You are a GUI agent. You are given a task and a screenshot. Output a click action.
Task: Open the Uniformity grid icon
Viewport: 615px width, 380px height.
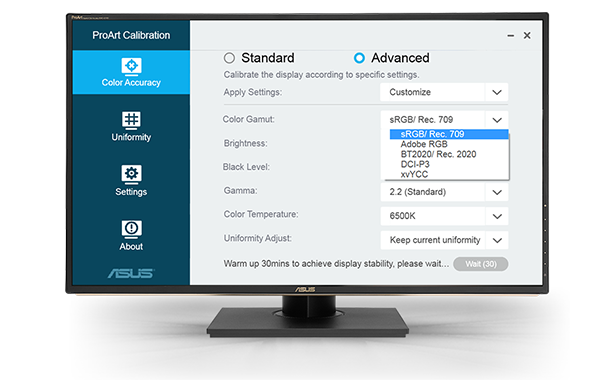[x=131, y=120]
